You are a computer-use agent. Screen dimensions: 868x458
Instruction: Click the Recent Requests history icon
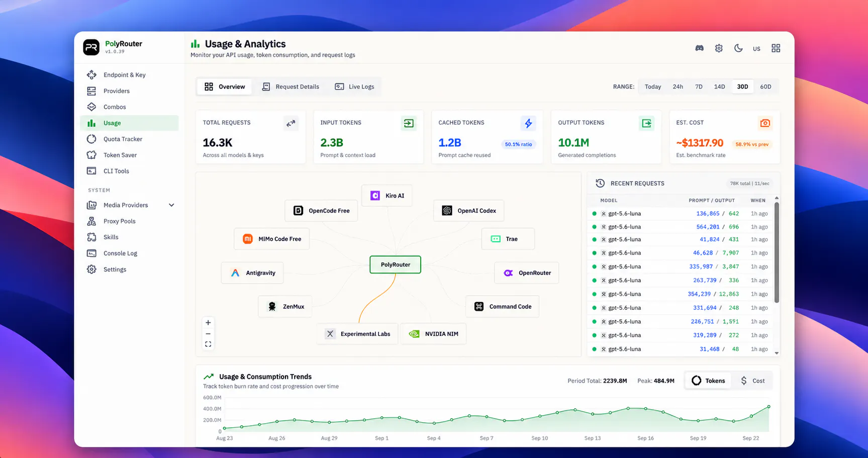click(x=600, y=184)
